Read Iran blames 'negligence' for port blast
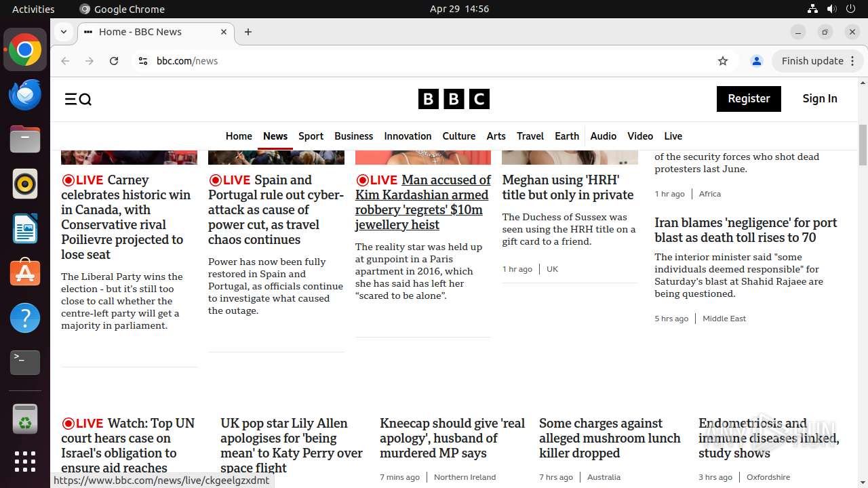This screenshot has width=868, height=488. (746, 230)
